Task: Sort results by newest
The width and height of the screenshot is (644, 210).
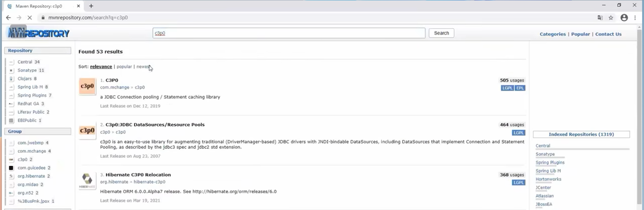Action: 143,67
